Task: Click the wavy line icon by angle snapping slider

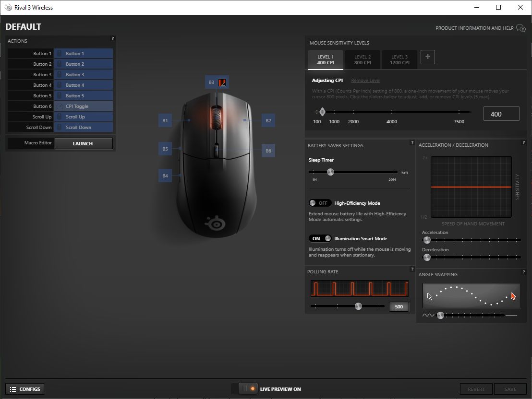Action: [x=428, y=315]
